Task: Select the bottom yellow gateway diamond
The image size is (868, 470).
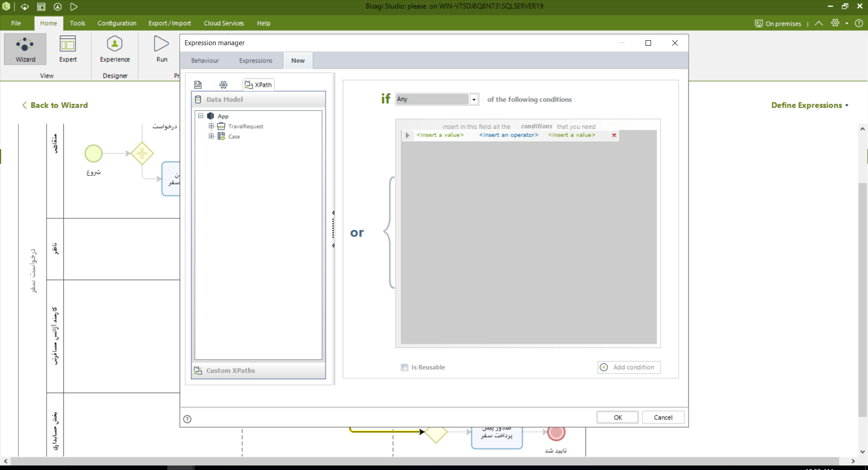Action: click(436, 434)
